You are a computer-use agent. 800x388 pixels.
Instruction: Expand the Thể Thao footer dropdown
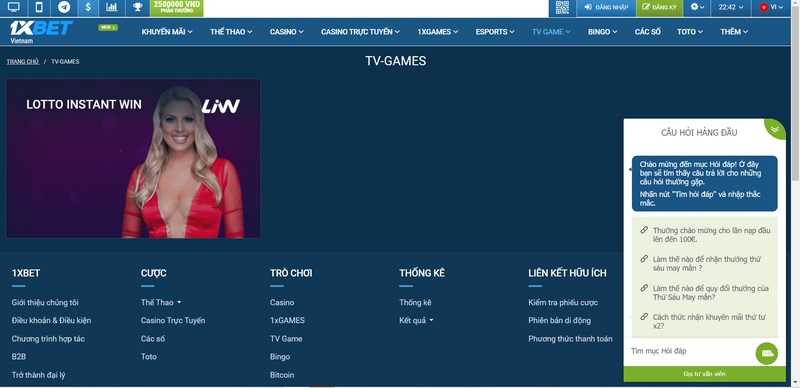[161, 302]
